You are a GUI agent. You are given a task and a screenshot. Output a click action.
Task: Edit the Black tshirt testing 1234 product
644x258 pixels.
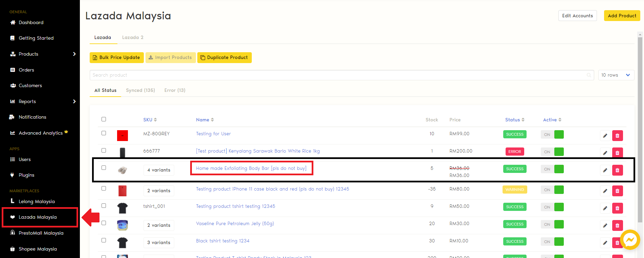pyautogui.click(x=605, y=243)
